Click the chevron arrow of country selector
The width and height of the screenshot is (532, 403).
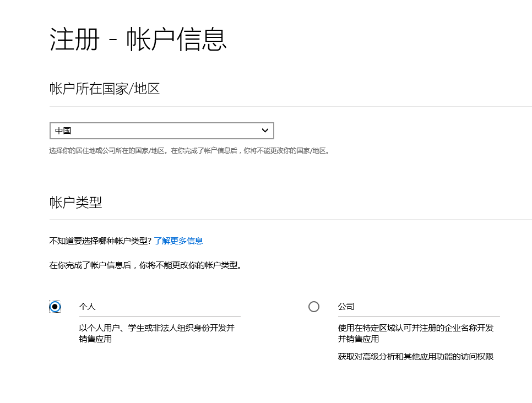coord(265,130)
